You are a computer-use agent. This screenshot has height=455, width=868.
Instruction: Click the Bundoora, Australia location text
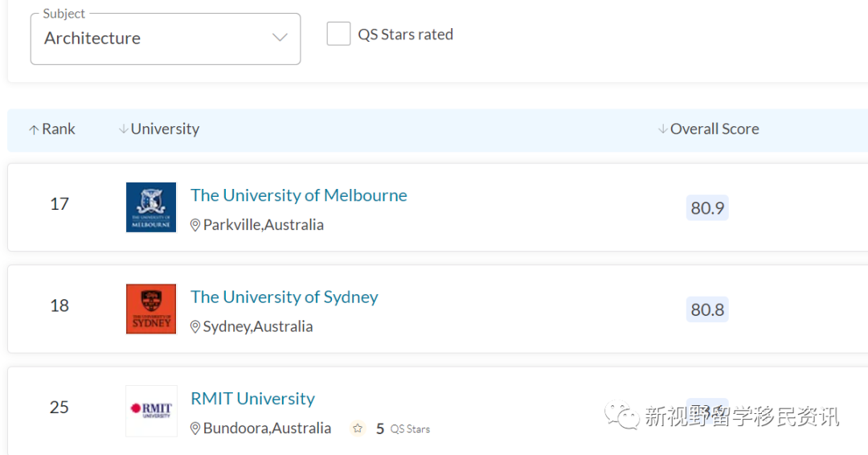pos(268,428)
